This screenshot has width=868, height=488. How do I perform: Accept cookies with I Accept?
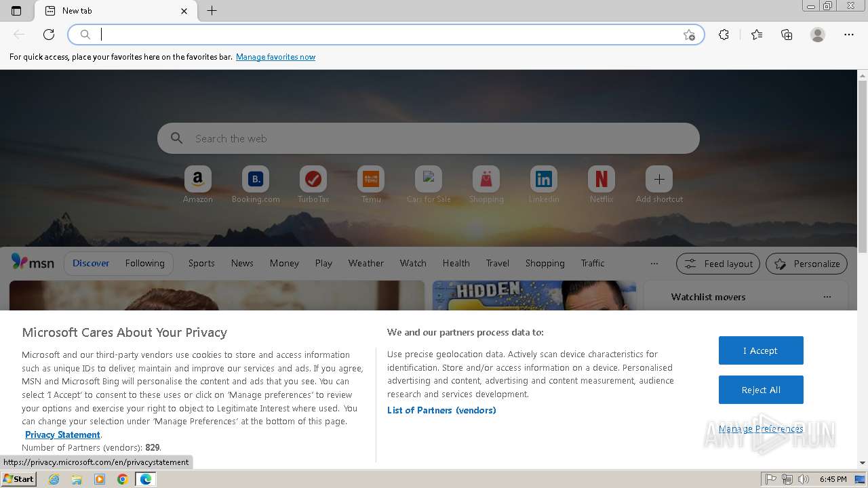coord(761,350)
